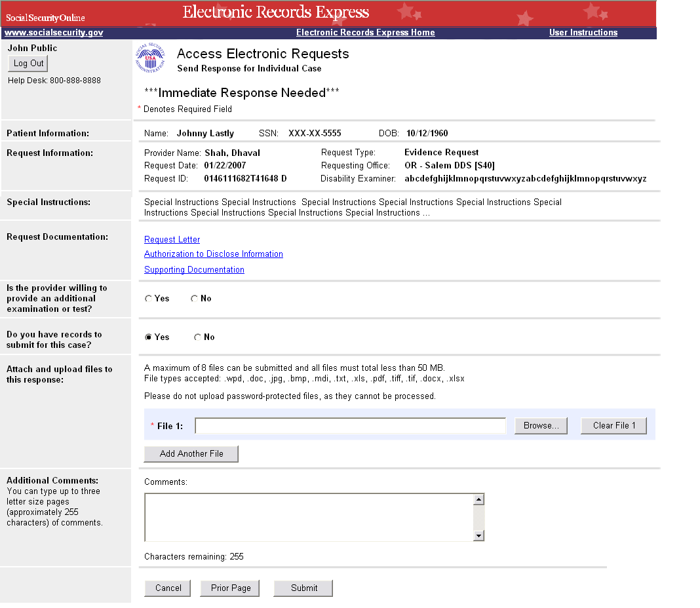Viewport: 700px width, 608px height.
Task: Open Electronic Records Express Home
Action: tap(365, 33)
